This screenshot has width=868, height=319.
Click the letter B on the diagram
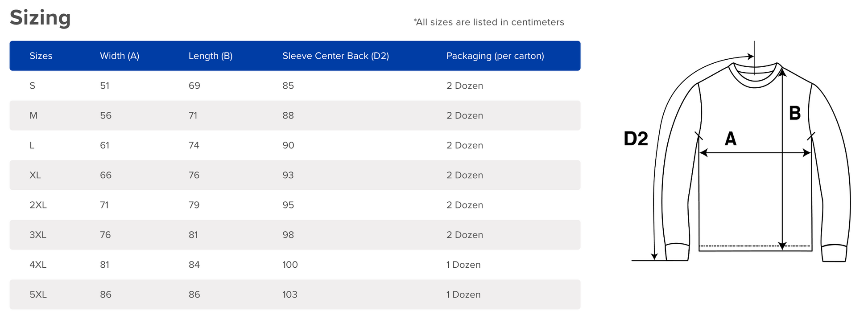point(794,113)
